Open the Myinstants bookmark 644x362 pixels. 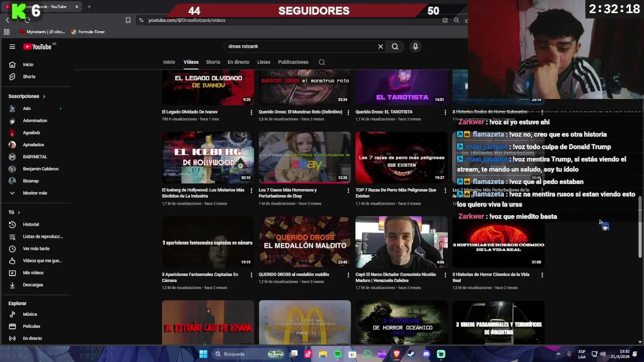[x=42, y=32]
